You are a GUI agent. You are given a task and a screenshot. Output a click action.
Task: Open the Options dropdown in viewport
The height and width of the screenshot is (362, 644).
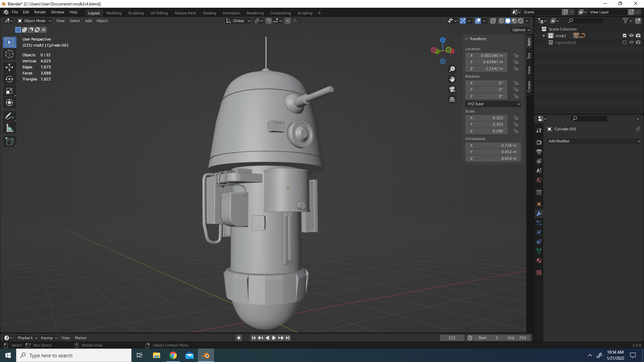click(521, 30)
